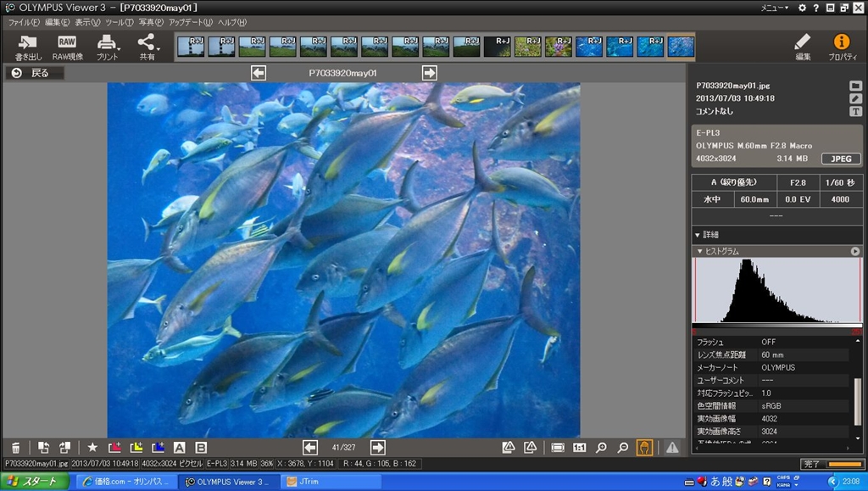Open the ツール(T) menu

click(120, 22)
